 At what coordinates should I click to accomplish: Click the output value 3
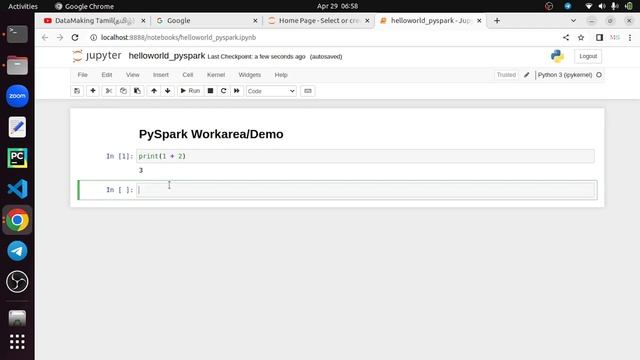[x=141, y=171]
